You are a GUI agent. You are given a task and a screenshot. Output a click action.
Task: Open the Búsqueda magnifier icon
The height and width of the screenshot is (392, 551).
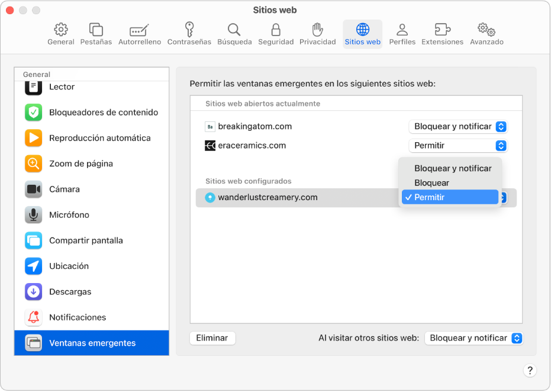pyautogui.click(x=234, y=30)
